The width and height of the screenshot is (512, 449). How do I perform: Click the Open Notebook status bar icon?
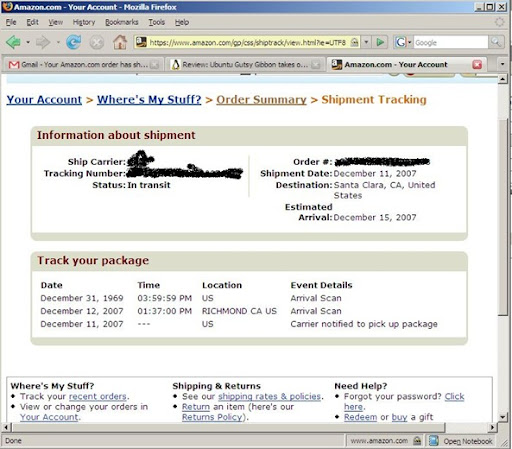click(x=433, y=441)
